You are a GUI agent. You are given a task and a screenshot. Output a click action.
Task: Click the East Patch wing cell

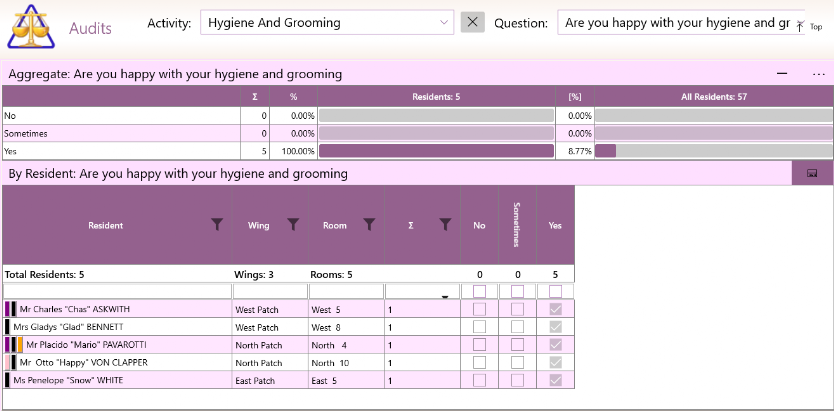270,381
